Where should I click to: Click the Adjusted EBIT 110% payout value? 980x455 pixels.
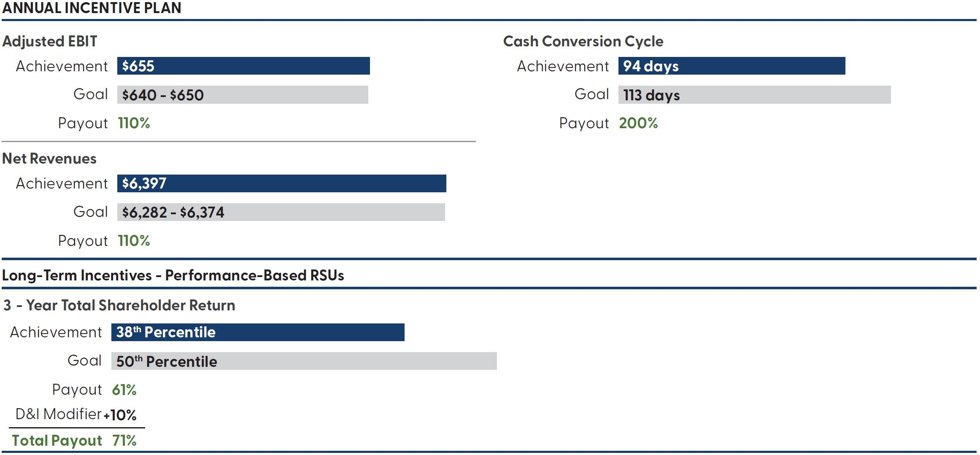click(x=134, y=123)
